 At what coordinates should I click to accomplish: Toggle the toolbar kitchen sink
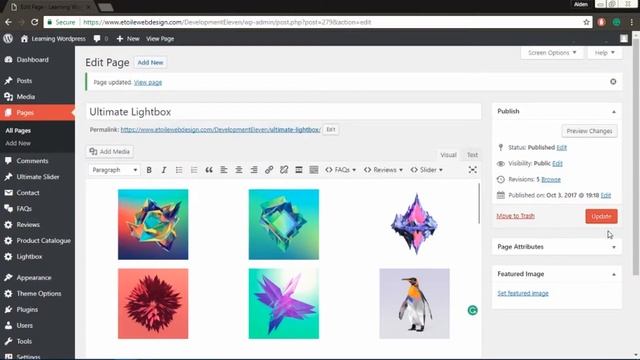(313, 170)
